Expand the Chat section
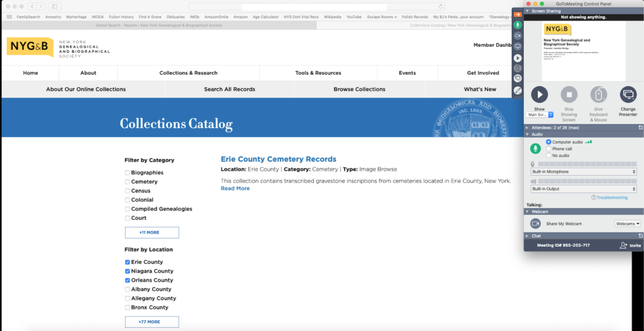Image resolution: width=644 pixels, height=331 pixels. (528, 236)
